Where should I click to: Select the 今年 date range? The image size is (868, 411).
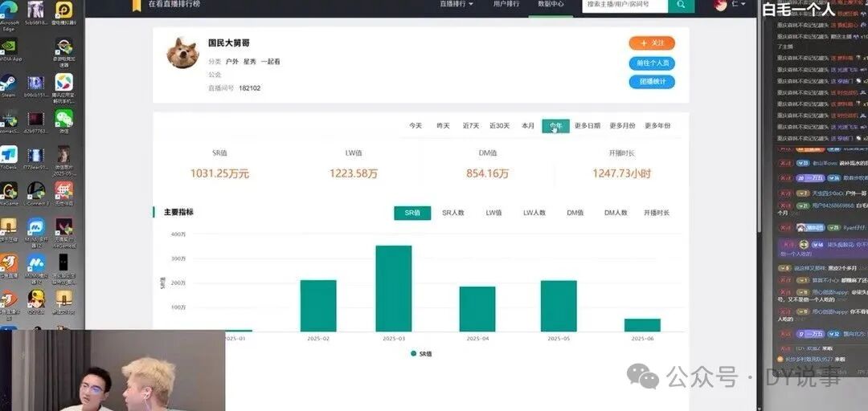pos(556,126)
